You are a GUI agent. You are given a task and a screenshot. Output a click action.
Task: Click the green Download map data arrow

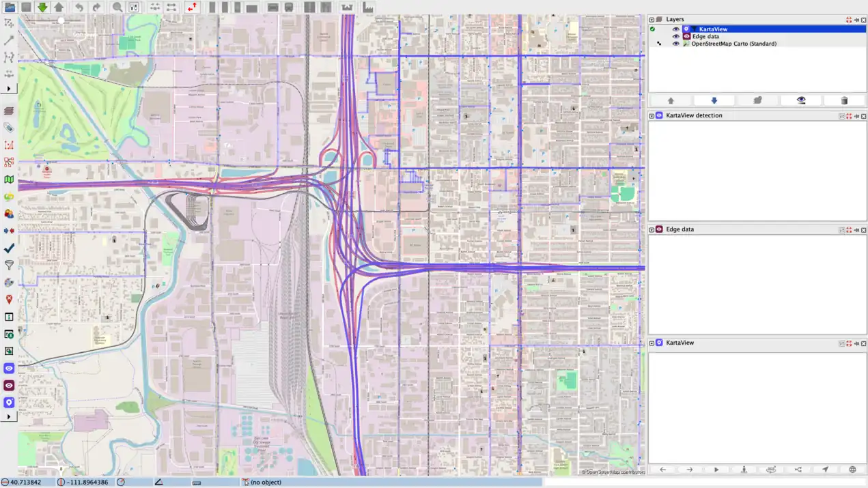click(x=42, y=8)
